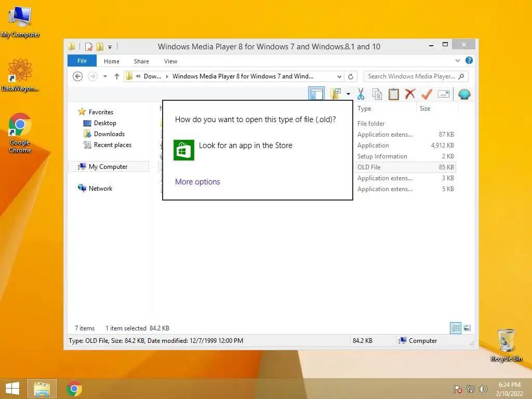Select Recent places in navigation pane
Viewport: 532px width, 399px height.
pyautogui.click(x=113, y=145)
